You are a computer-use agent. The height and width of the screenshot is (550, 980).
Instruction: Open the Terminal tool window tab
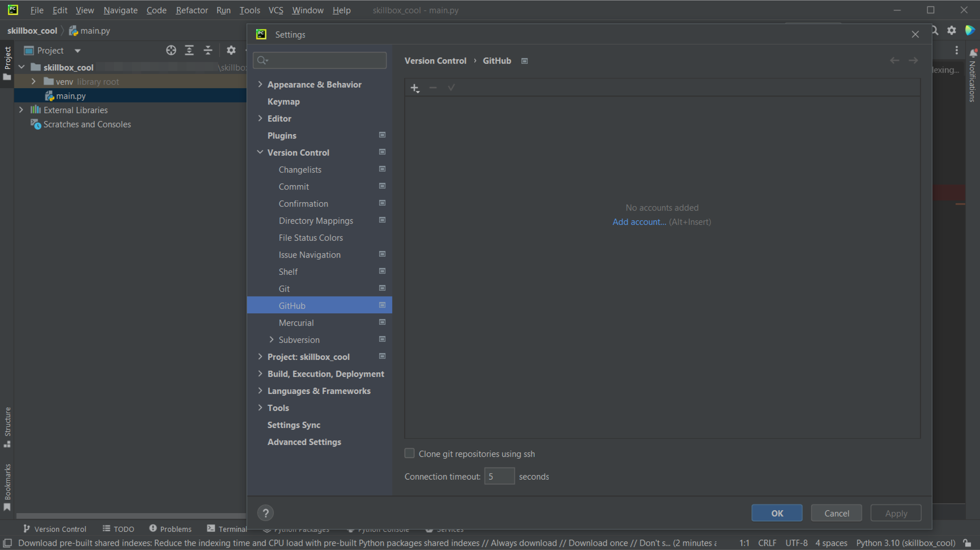click(227, 529)
